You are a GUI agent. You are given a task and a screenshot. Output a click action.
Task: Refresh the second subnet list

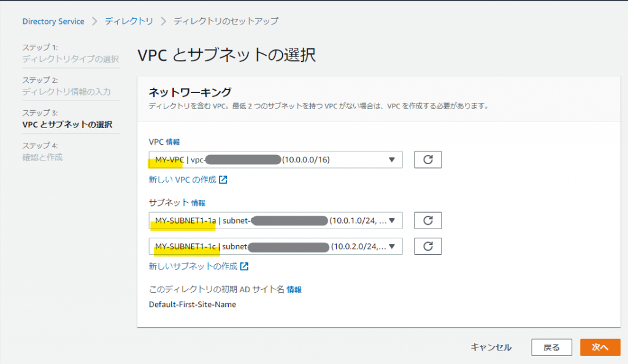tap(428, 246)
